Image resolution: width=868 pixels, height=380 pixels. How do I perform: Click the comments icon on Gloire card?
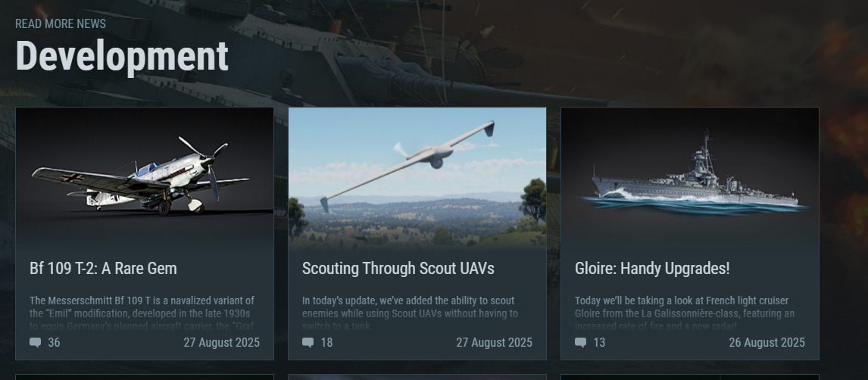point(581,343)
